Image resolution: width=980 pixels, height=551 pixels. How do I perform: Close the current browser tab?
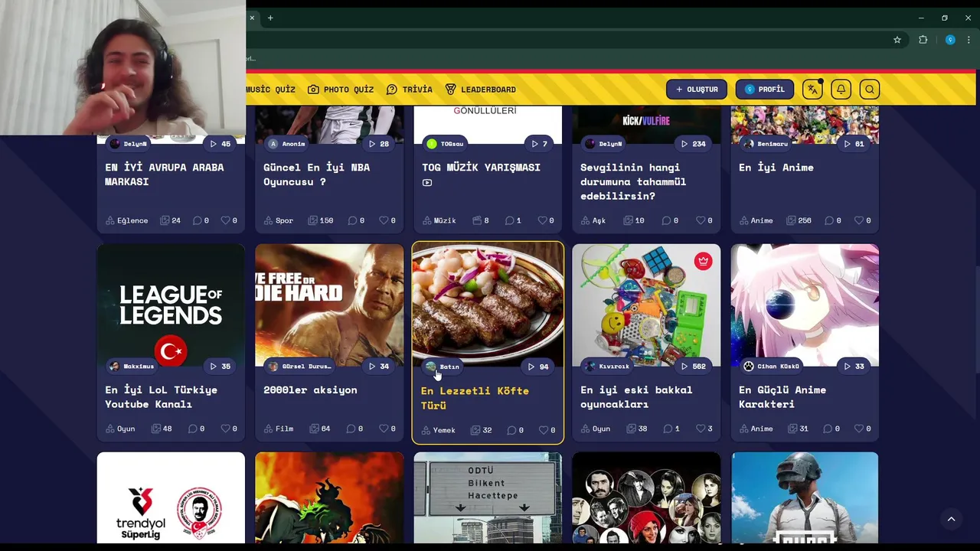[x=252, y=18]
